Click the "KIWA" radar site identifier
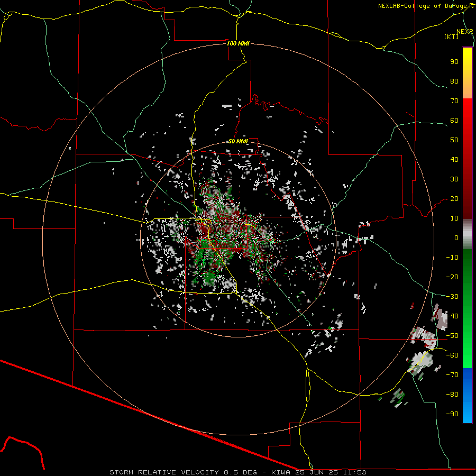476x476 pixels. coord(281,472)
